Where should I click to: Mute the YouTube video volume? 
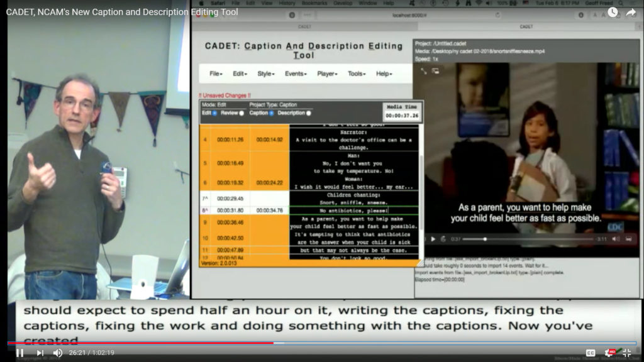[57, 353]
